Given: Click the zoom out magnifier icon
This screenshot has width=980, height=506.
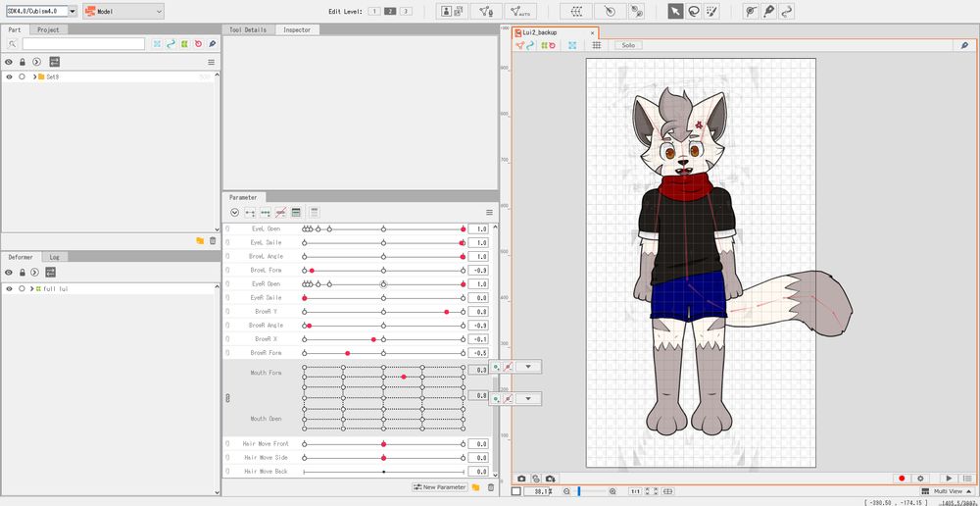Looking at the screenshot, I should click(566, 491).
